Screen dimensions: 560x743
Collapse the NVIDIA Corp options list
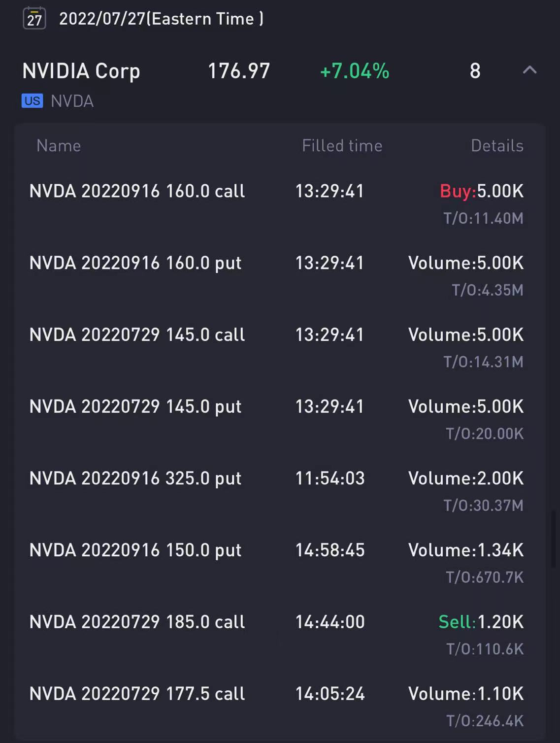coord(529,70)
